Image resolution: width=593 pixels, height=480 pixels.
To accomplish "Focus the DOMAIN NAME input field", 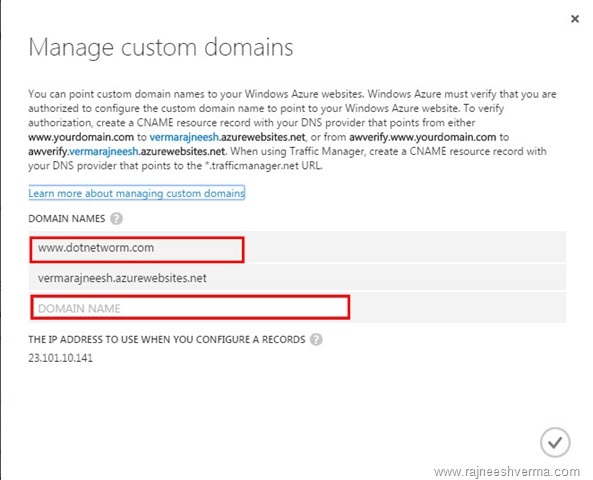I will [190, 308].
